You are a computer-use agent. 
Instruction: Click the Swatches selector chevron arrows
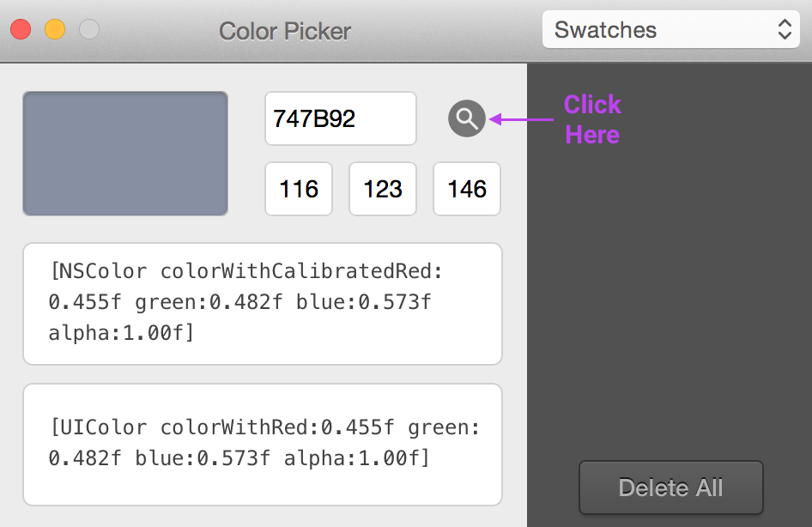[784, 29]
